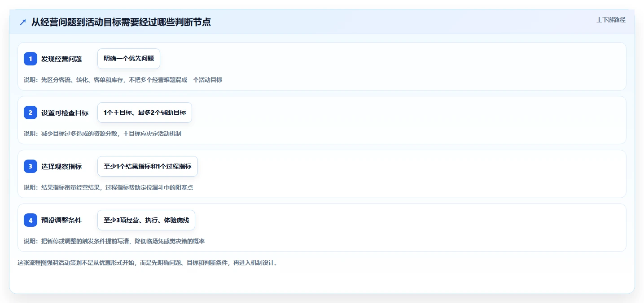
Task: Select the 设置可检查目标 step title
Action: [65, 113]
